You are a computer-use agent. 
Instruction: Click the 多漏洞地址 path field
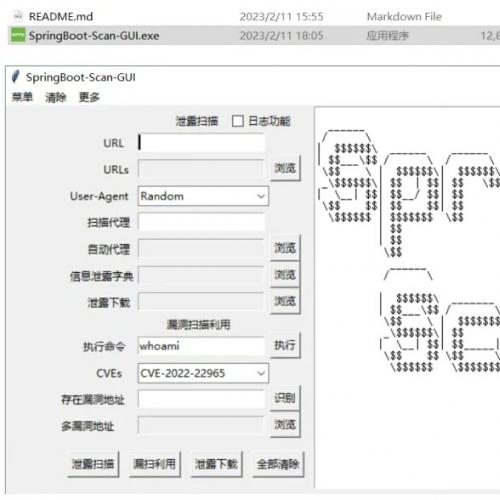(201, 425)
